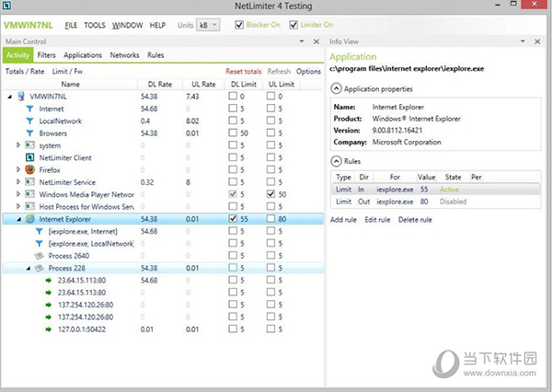Collapse the Application properties section

pyautogui.click(x=336, y=88)
